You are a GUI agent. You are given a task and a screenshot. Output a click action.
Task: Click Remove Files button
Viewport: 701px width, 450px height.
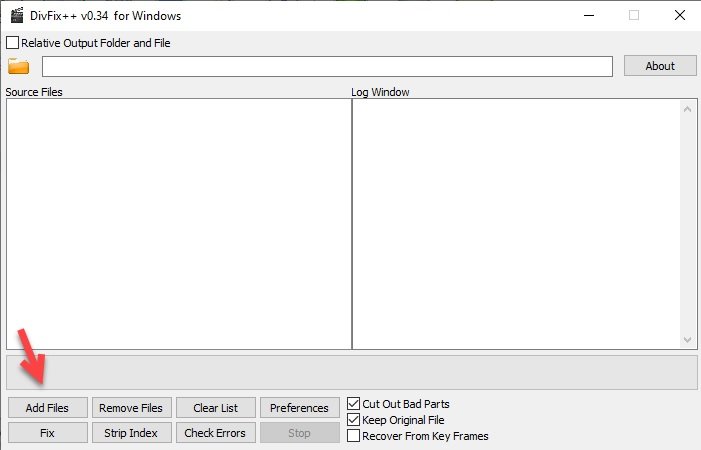coord(131,408)
